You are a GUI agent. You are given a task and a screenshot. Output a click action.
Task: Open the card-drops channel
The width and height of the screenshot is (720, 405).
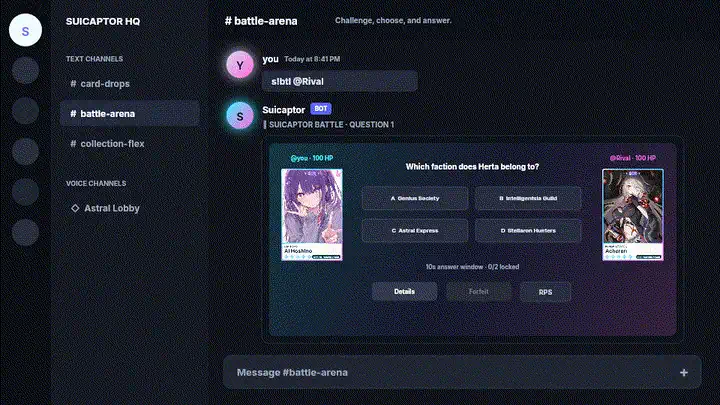coord(129,84)
